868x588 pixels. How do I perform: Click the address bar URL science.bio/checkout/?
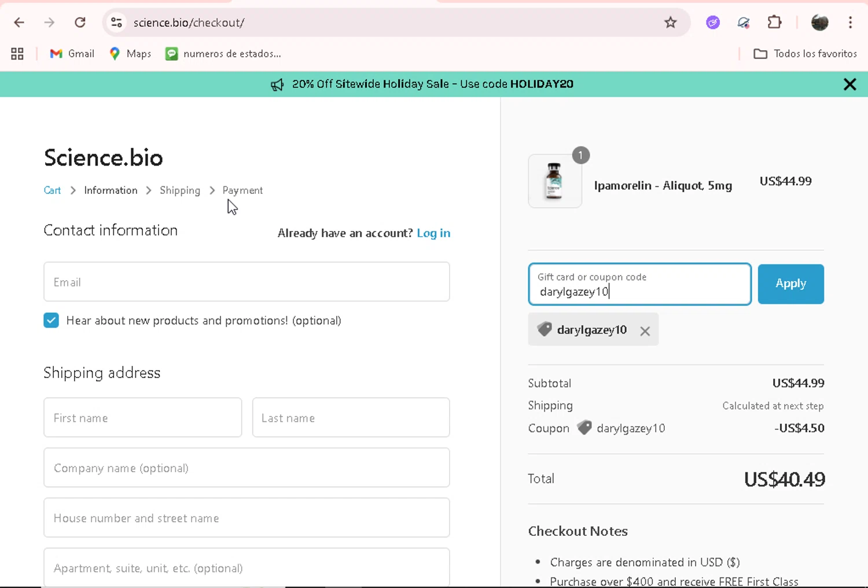189,23
